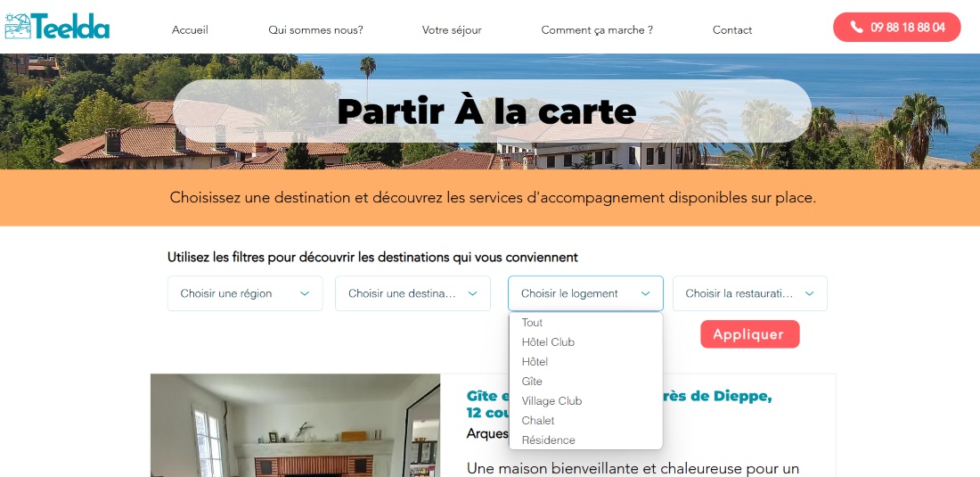Open the Choisir la restauration dropdown
This screenshot has width=980, height=477.
point(749,293)
